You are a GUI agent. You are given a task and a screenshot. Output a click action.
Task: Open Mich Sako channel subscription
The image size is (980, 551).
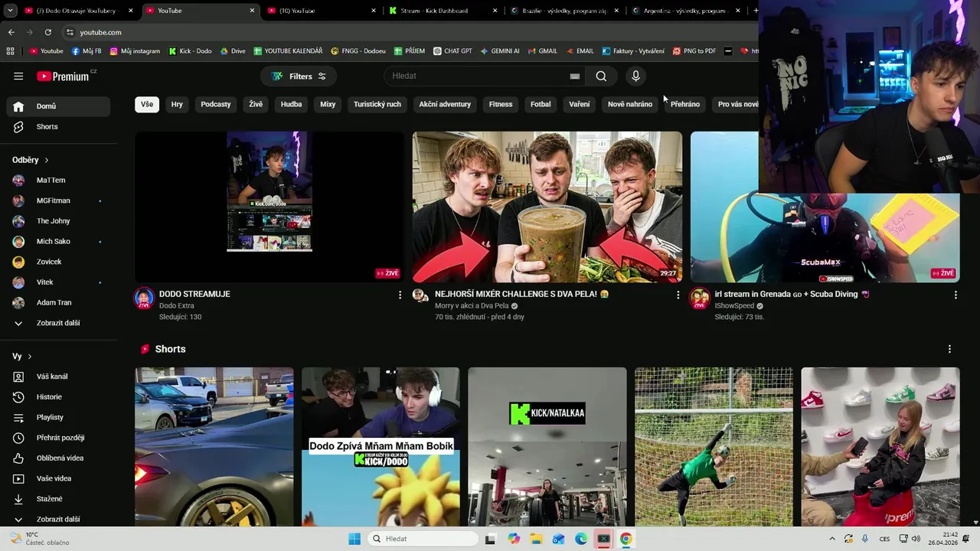click(x=58, y=241)
